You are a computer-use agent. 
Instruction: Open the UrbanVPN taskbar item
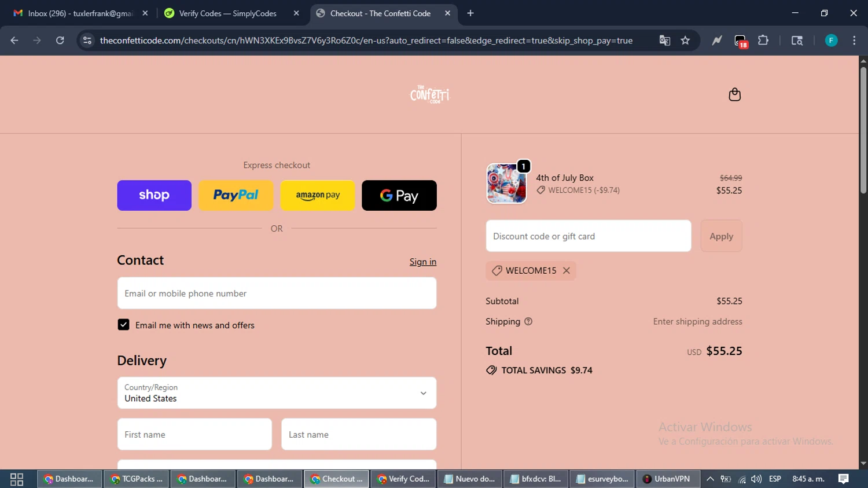668,479
